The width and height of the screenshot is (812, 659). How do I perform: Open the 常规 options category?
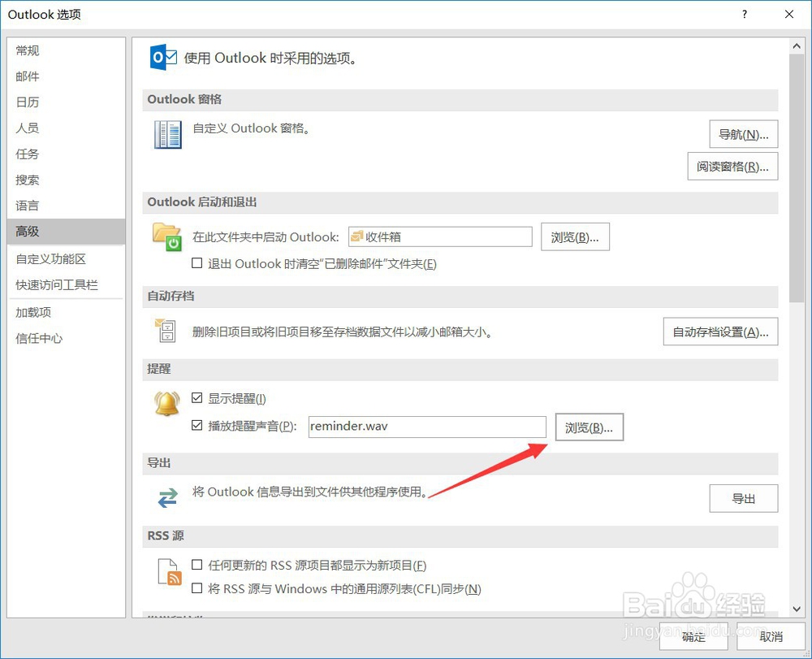click(67, 50)
